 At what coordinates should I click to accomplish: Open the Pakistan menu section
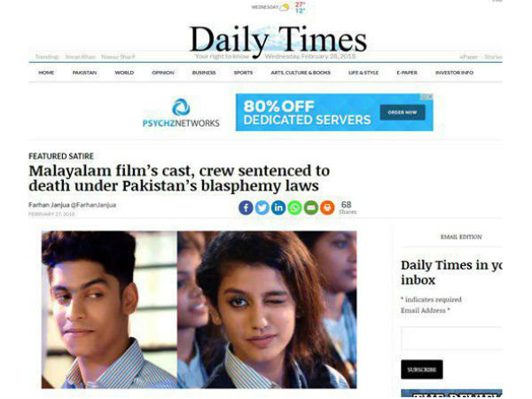pyautogui.click(x=84, y=73)
